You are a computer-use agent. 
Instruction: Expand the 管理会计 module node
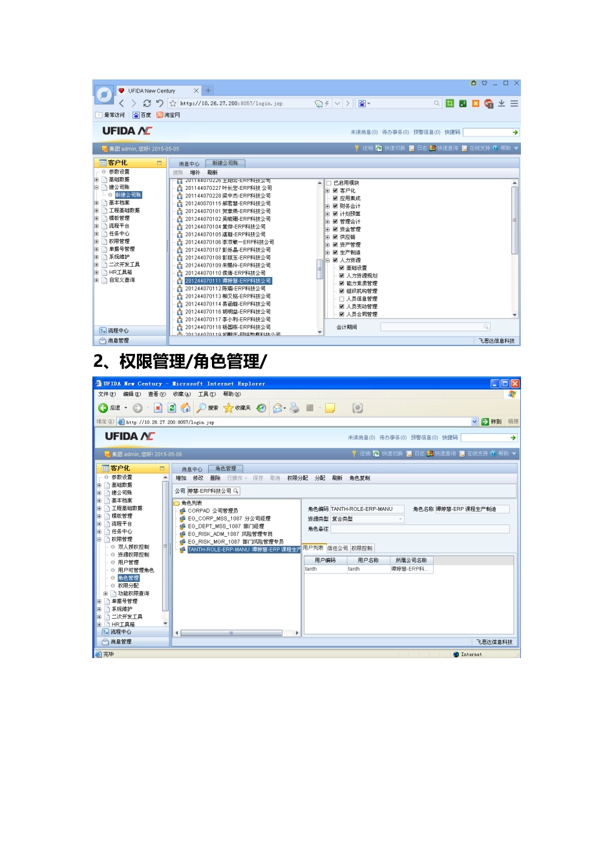pyautogui.click(x=328, y=222)
